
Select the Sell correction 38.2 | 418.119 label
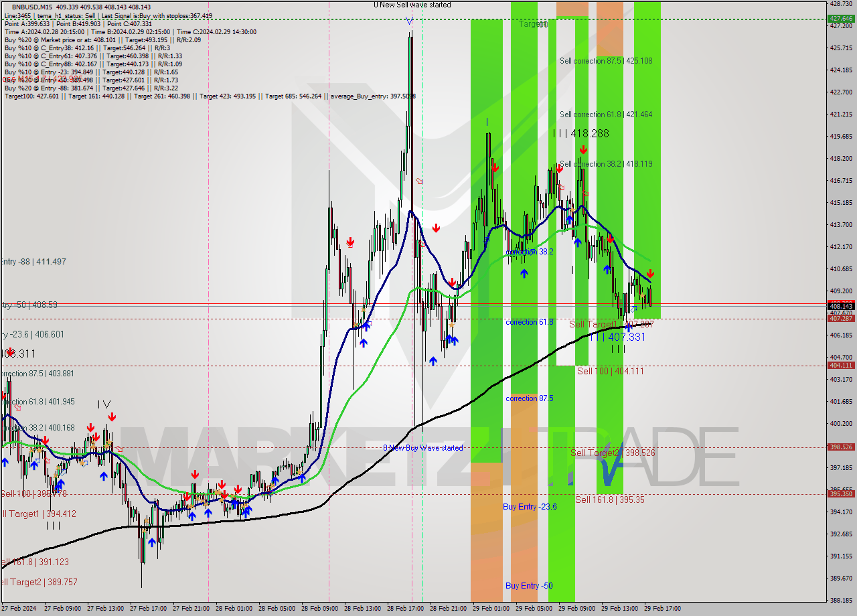[606, 164]
